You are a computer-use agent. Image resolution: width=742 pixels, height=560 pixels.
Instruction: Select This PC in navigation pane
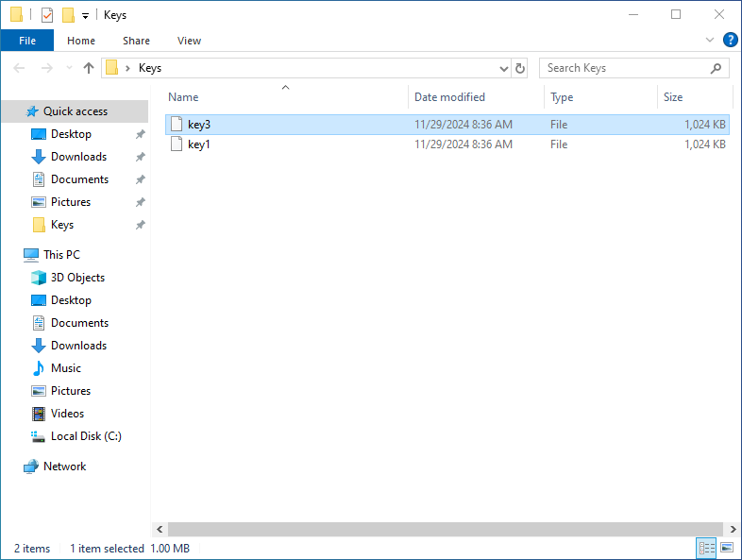click(x=61, y=255)
